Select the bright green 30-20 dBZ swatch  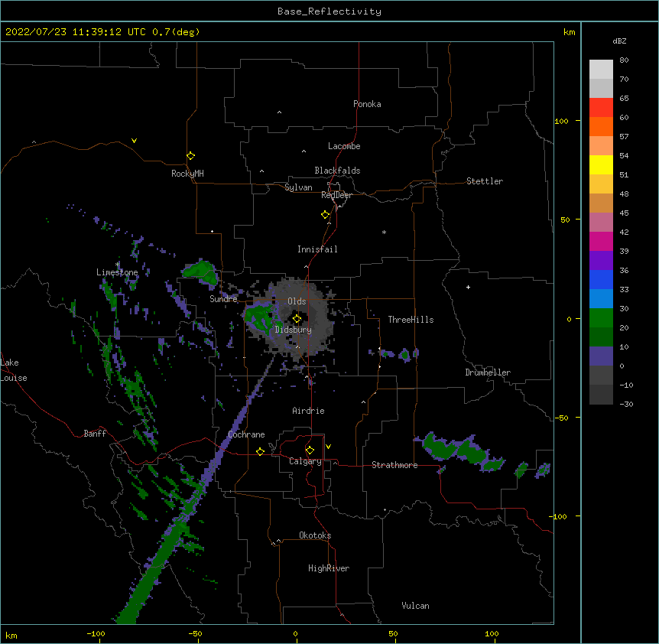coord(601,318)
